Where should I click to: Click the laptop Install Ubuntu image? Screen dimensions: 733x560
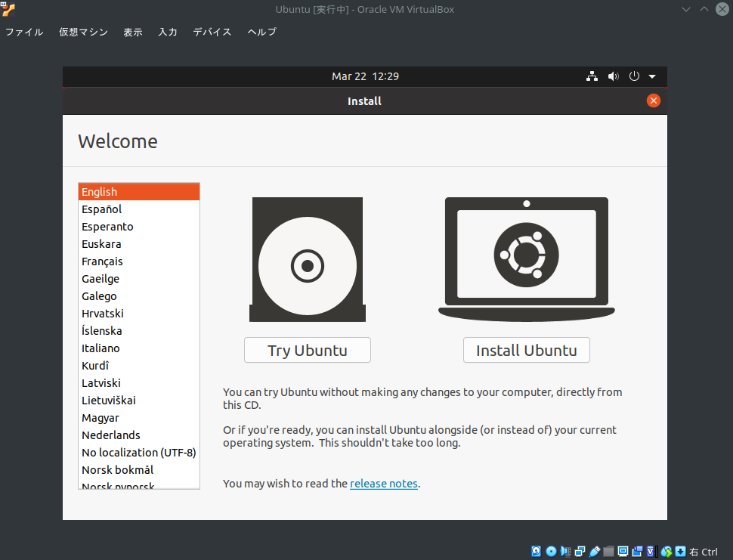[527, 259]
